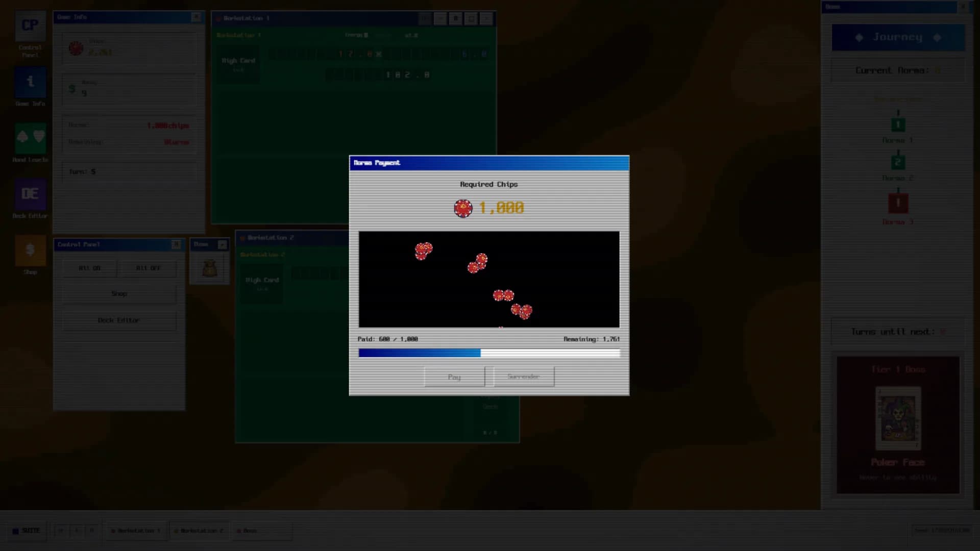This screenshot has width=980, height=551.
Task: Select the Boss task on the taskbar
Action: (x=262, y=531)
